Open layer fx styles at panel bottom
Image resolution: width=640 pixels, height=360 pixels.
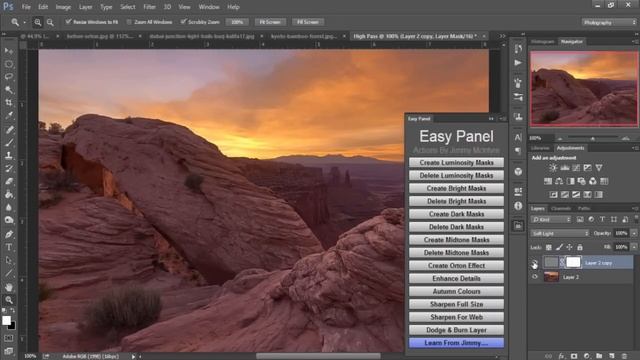point(562,356)
